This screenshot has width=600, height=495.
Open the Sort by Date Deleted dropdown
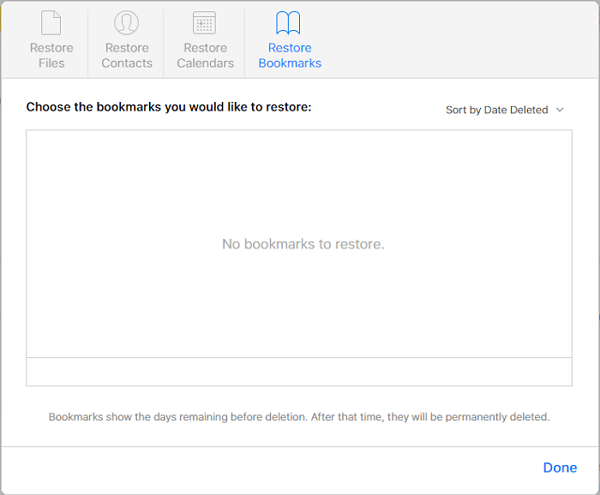pyautogui.click(x=497, y=110)
